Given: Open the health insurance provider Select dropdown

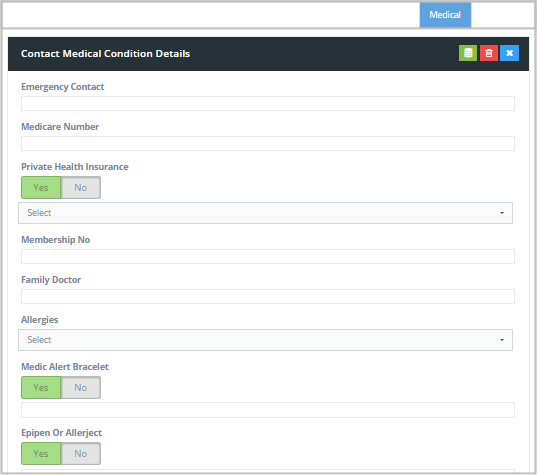Looking at the screenshot, I should tap(266, 213).
